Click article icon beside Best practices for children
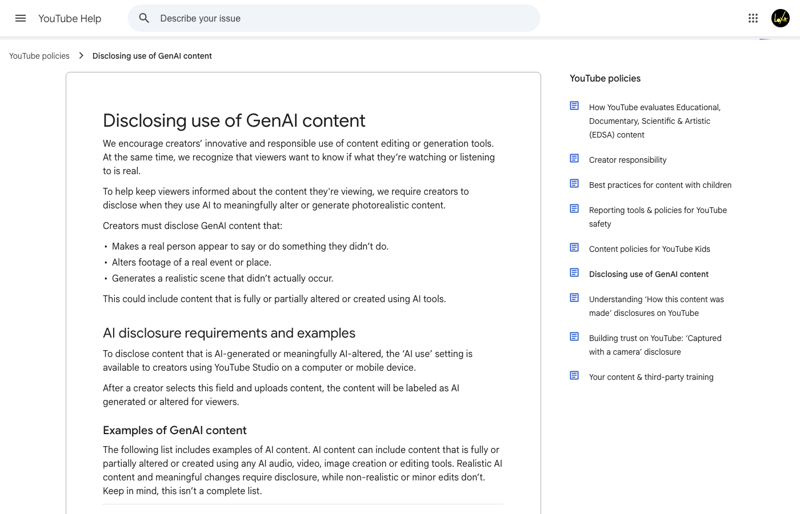Viewport: 800px width, 514px height. click(x=574, y=183)
